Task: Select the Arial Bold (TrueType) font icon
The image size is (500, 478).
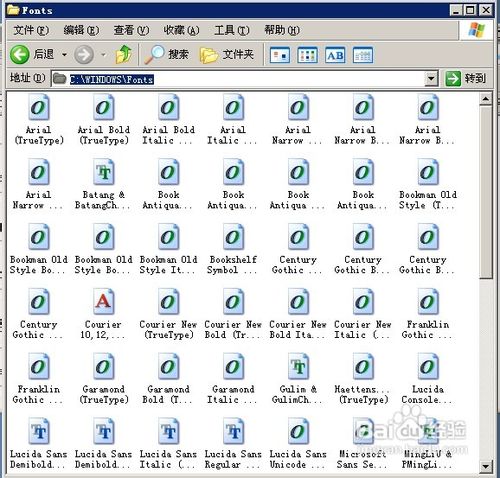Action: pos(104,108)
